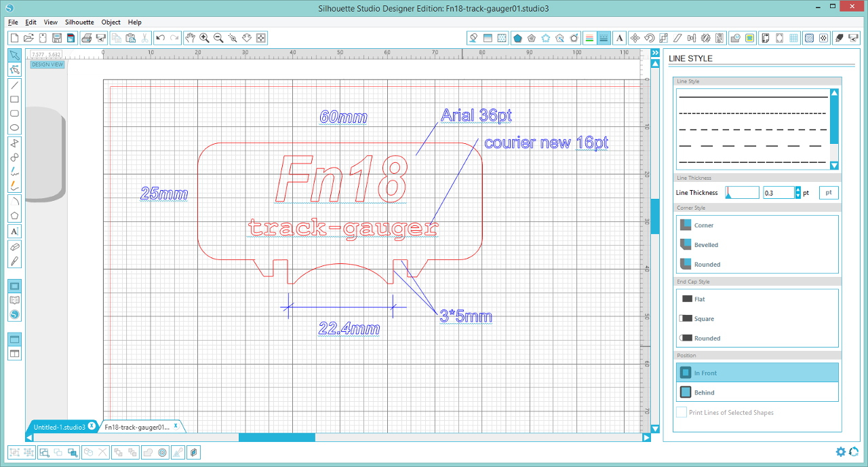Adjust the Line Thickness slider
Viewport: 868px width, 467px height.
[x=742, y=193]
